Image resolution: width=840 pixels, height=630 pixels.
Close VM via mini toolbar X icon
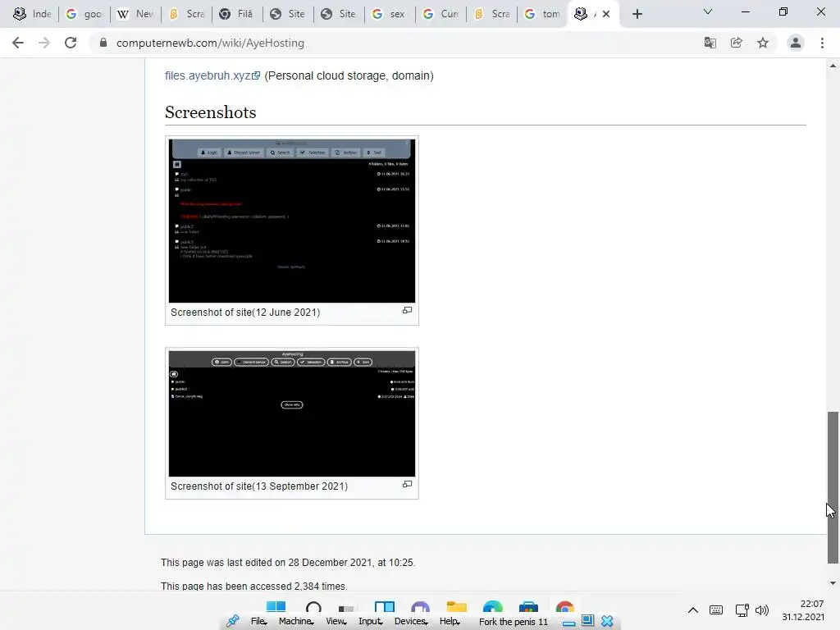pyautogui.click(x=607, y=621)
